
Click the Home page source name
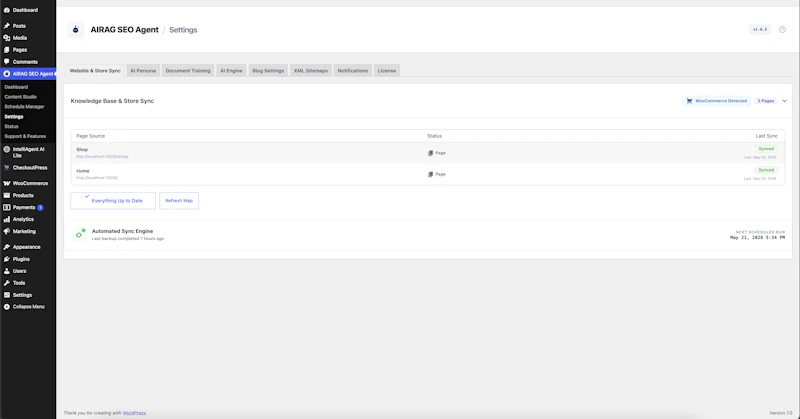tap(83, 171)
